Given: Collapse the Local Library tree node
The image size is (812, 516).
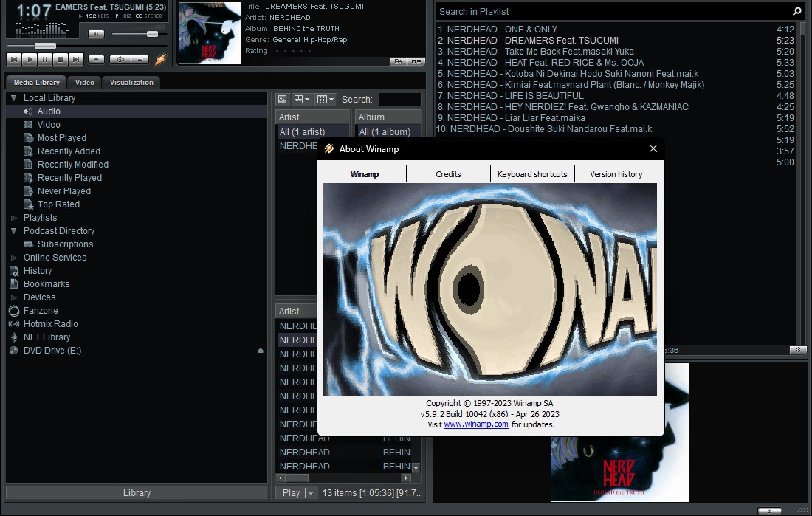Looking at the screenshot, I should click(x=14, y=98).
